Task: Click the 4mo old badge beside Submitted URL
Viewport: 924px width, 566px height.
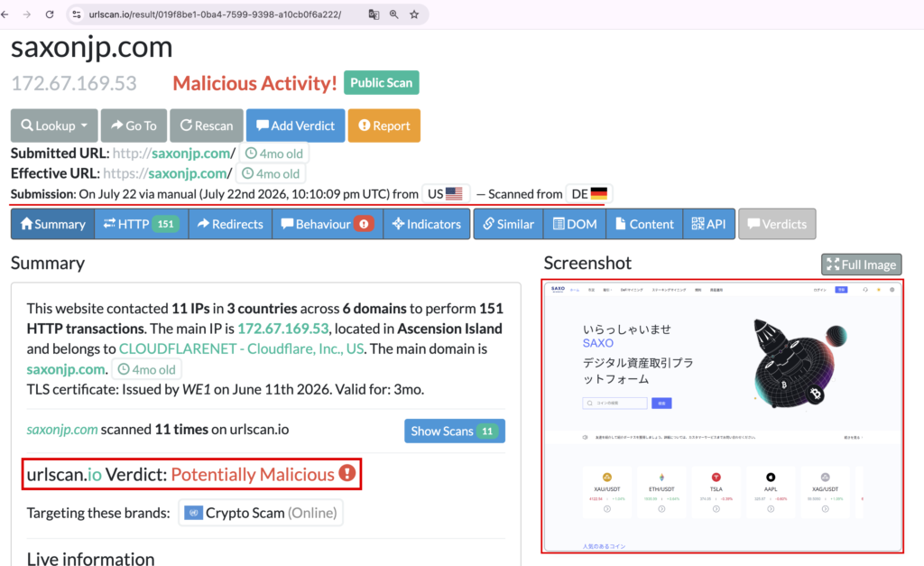Action: point(274,153)
